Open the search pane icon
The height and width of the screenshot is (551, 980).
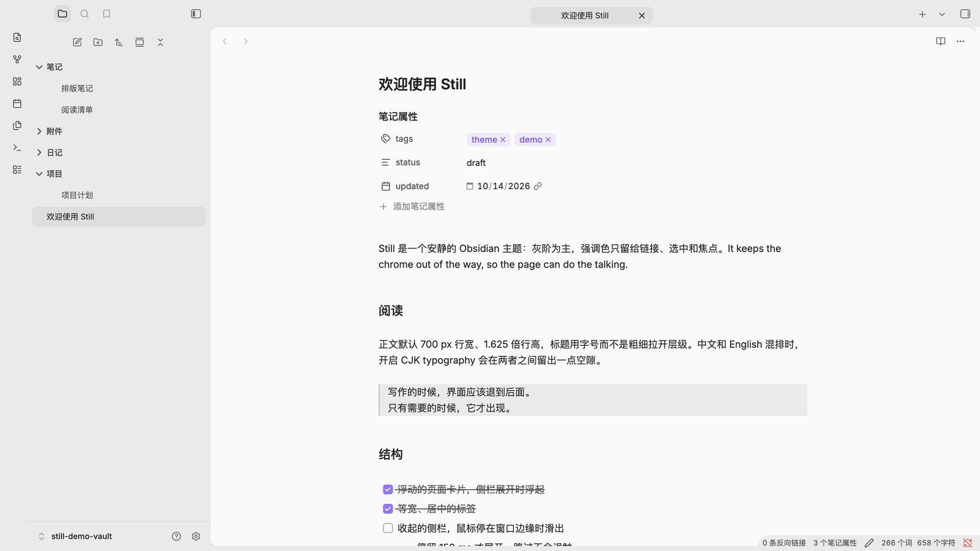click(85, 14)
